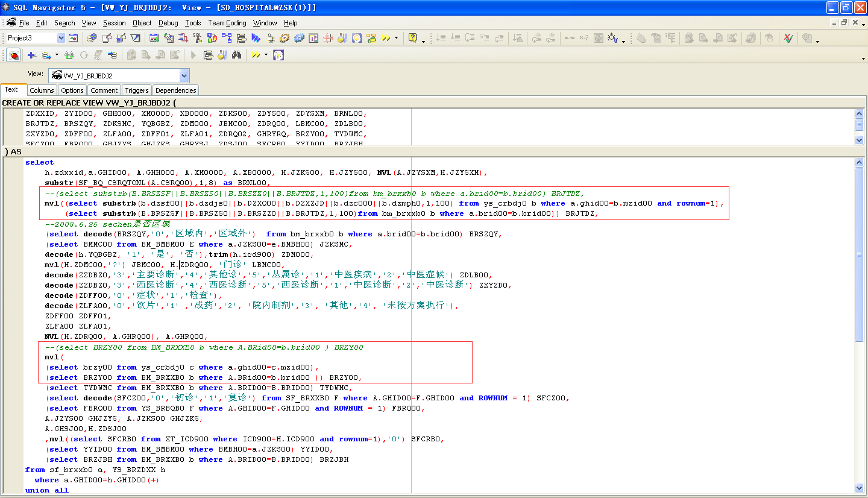The width and height of the screenshot is (868, 498).
Task: Switch to the Dependencies tab
Action: pos(175,90)
